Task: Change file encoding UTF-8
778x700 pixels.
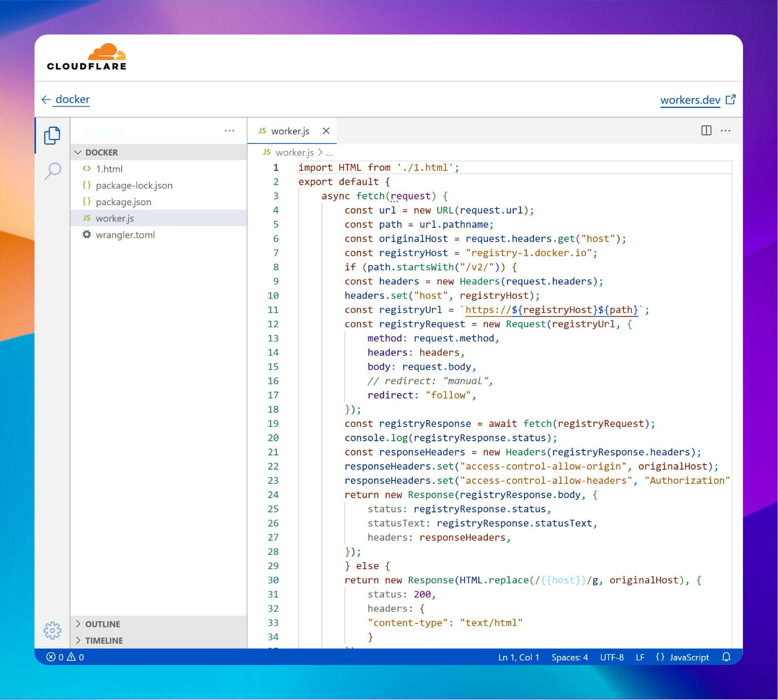Action: tap(612, 657)
